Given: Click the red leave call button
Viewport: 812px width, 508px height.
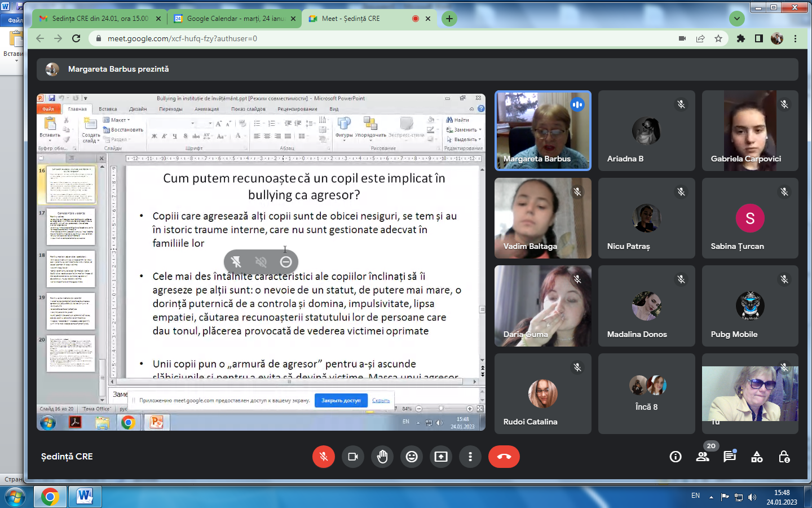Looking at the screenshot, I should [x=504, y=457].
